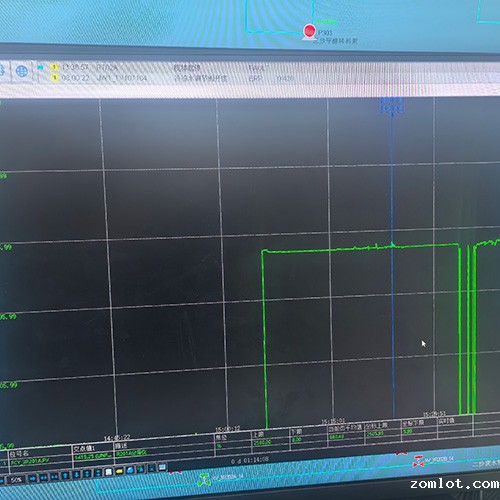
Task: Click the time span readout 0 d 01:14:08
Action: [249, 461]
